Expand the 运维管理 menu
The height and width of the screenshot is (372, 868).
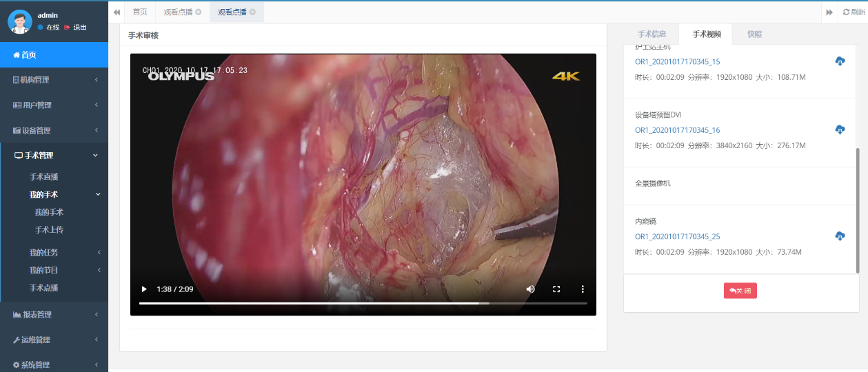(54, 340)
